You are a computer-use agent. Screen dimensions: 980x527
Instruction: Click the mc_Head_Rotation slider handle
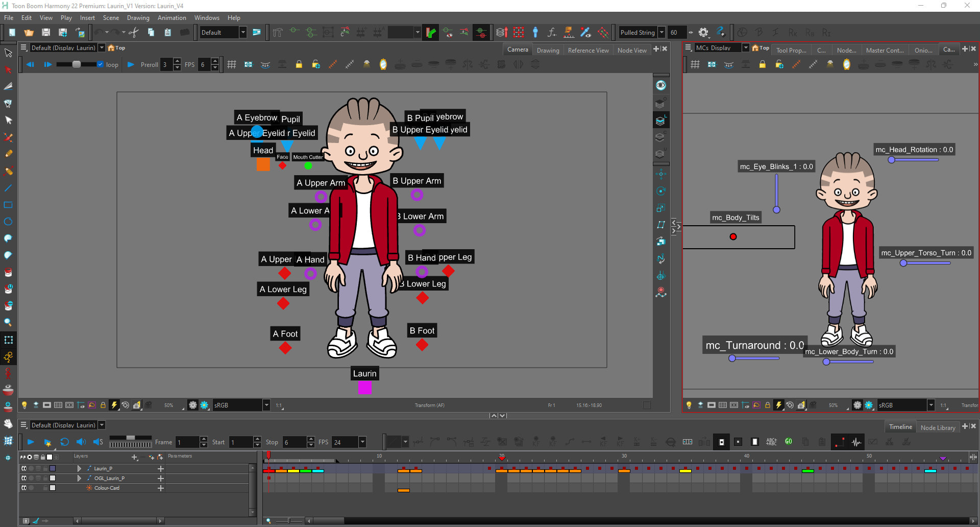pyautogui.click(x=891, y=160)
